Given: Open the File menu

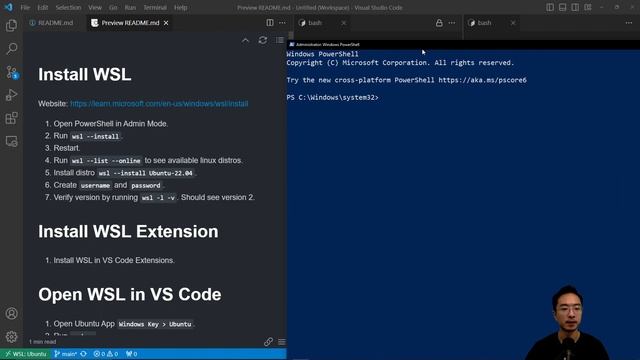Looking at the screenshot, I should 25,7.
